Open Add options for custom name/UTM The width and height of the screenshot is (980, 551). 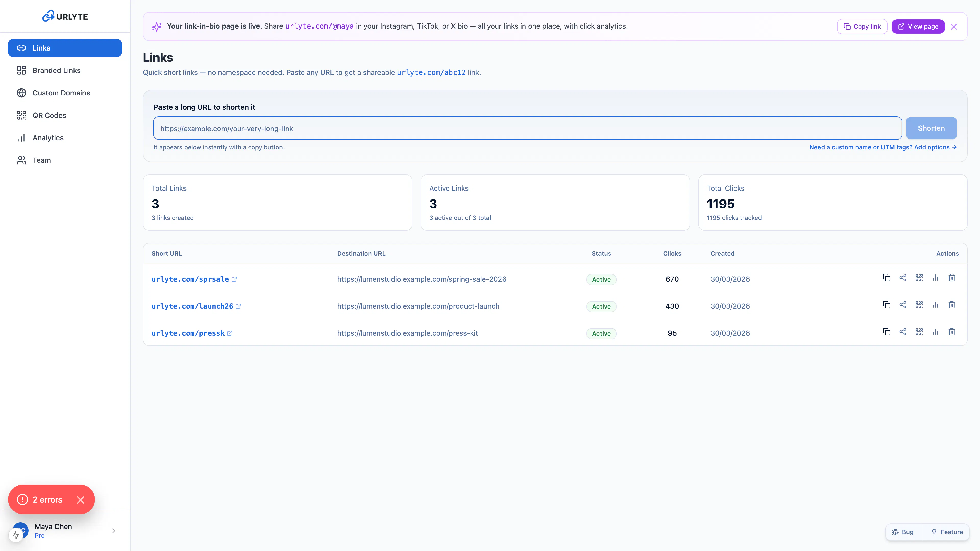883,147
